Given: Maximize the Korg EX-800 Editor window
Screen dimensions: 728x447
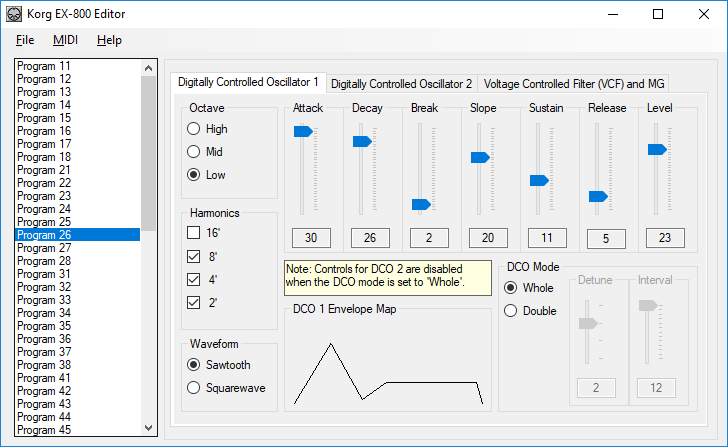Looking at the screenshot, I should pyautogui.click(x=658, y=14).
